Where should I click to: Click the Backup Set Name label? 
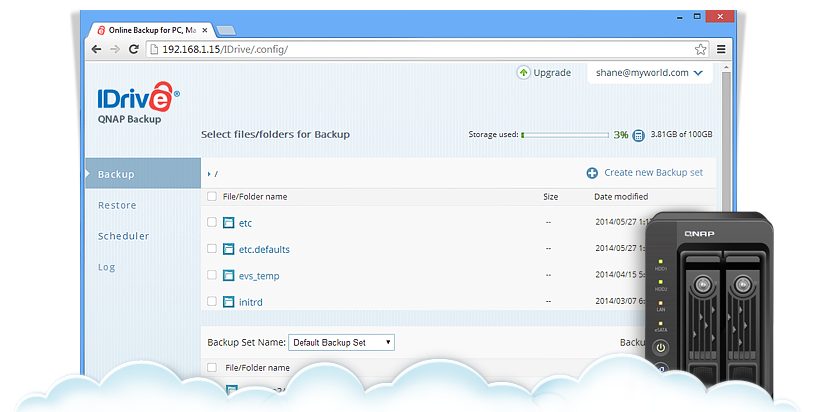tap(246, 342)
